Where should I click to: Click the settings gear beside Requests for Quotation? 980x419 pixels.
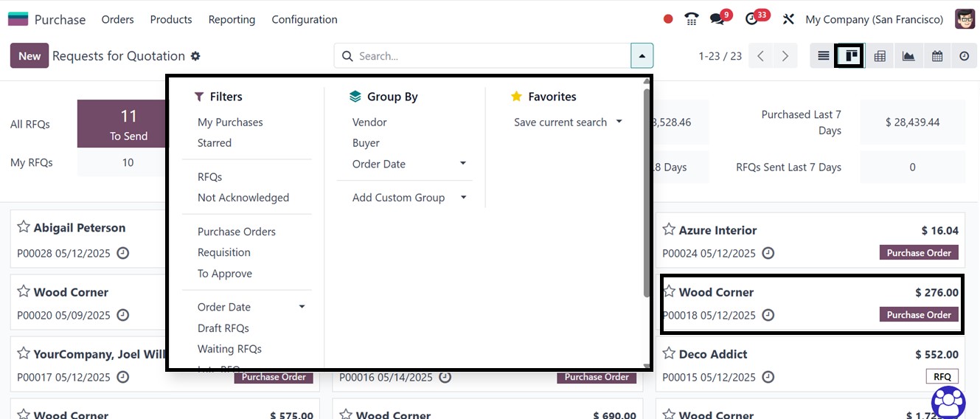pos(195,56)
